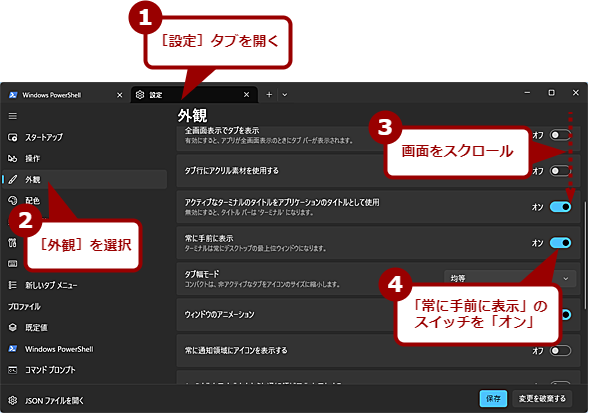
Task: Switch to the 設定 tab
Action: 194,95
